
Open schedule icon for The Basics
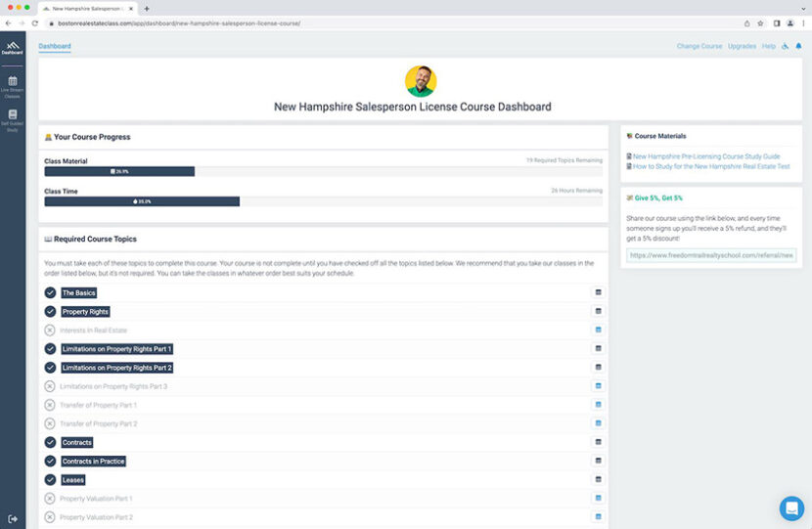click(598, 292)
